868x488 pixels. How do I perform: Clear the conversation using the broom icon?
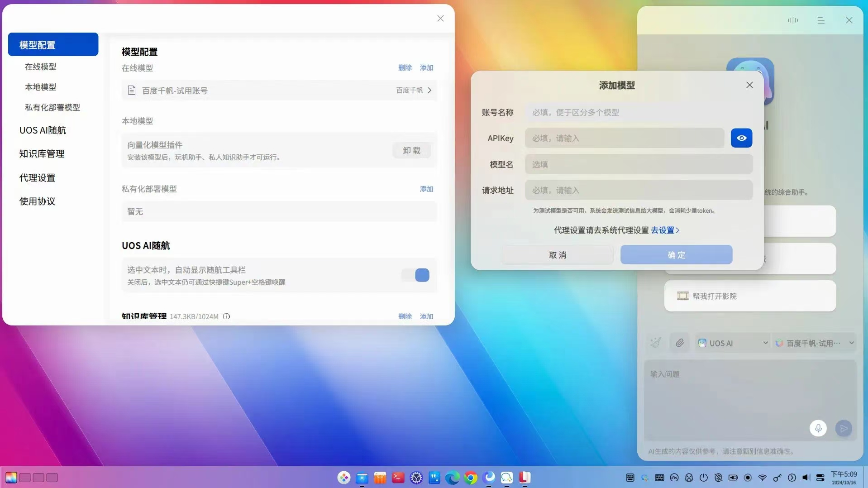click(655, 343)
